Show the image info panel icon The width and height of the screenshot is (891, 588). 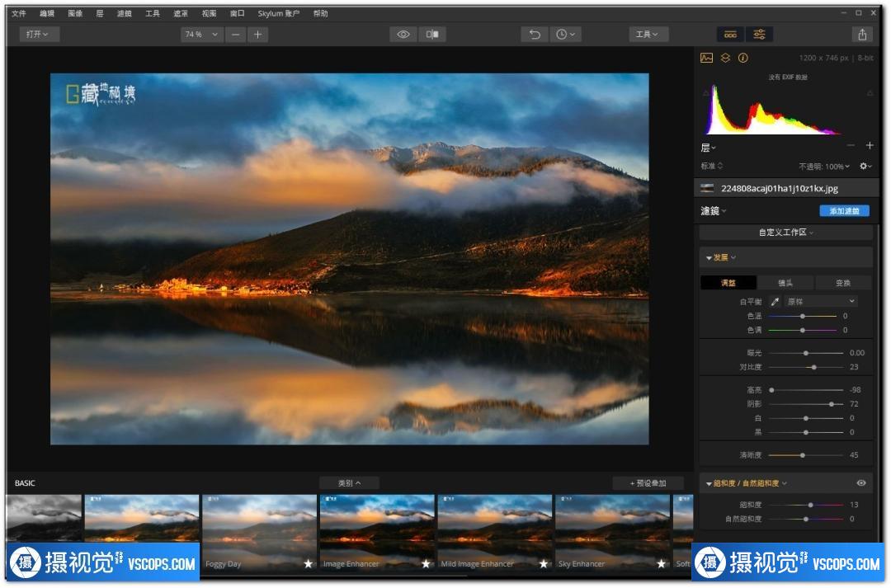(742, 58)
